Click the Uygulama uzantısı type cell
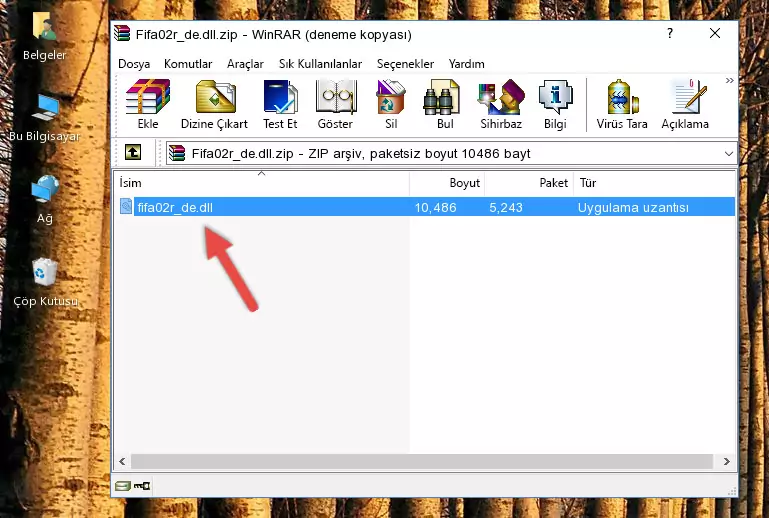The height and width of the screenshot is (518, 769). click(x=633, y=207)
